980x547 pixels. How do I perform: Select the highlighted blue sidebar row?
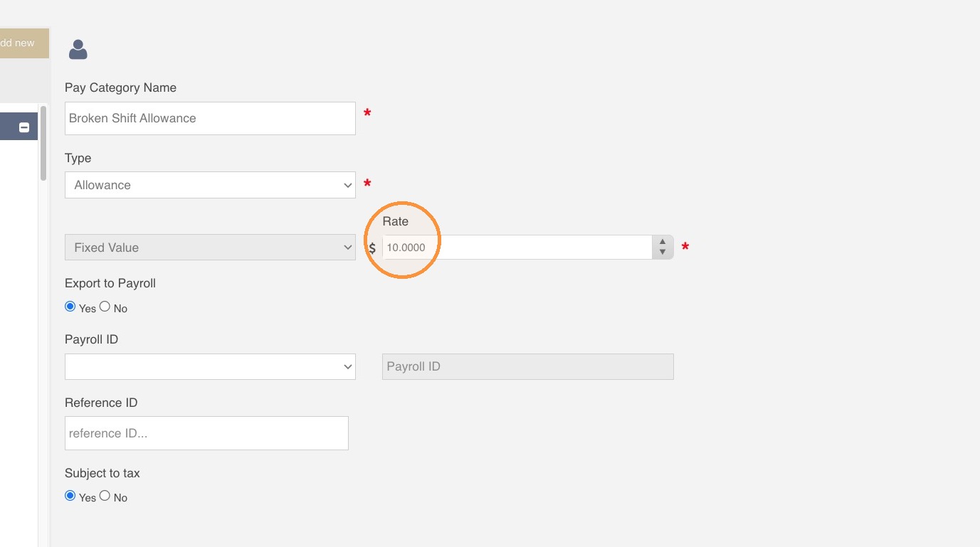pyautogui.click(x=19, y=127)
